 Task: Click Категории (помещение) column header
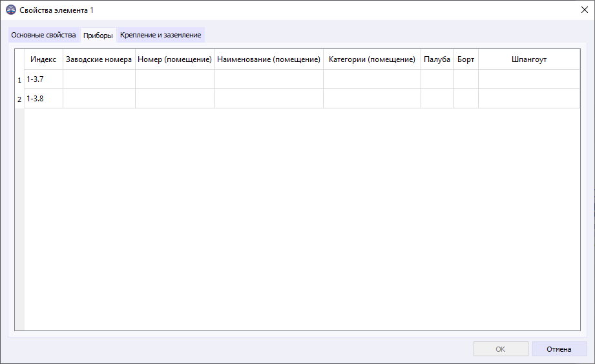[371, 59]
